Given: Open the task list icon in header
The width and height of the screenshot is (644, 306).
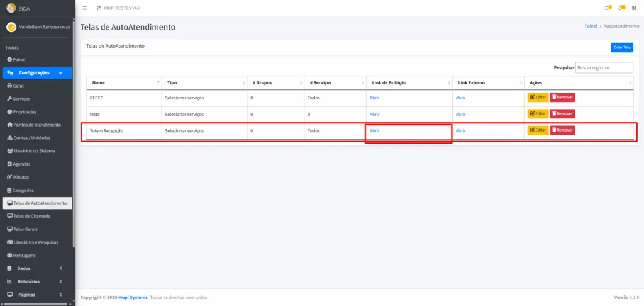Looking at the screenshot, I should tap(607, 8).
